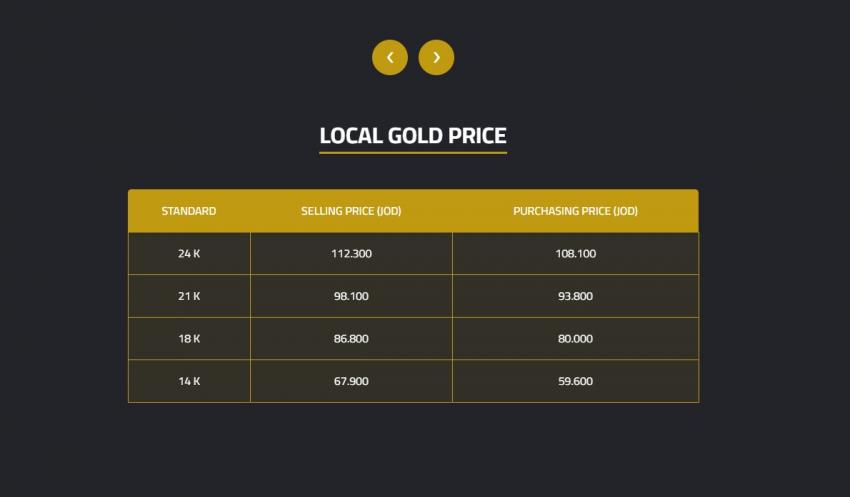Select the 14 K standard cell
This screenshot has width=850, height=497.
tap(189, 381)
